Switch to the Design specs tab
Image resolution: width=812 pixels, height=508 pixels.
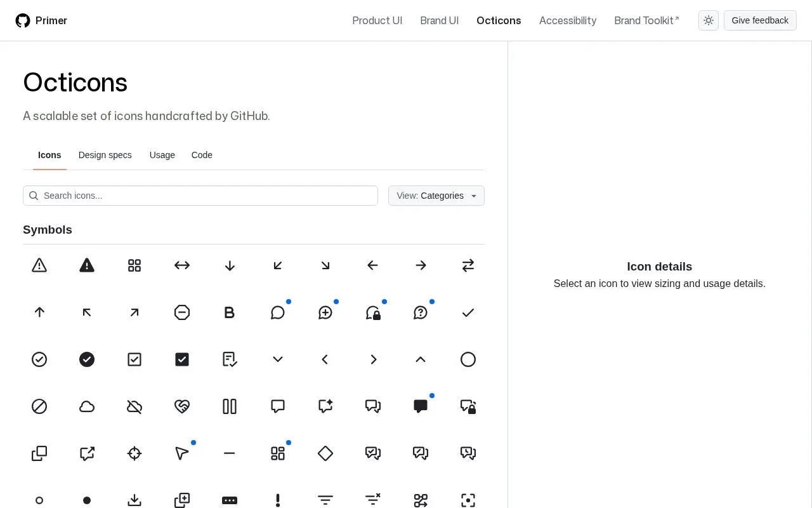pos(105,155)
